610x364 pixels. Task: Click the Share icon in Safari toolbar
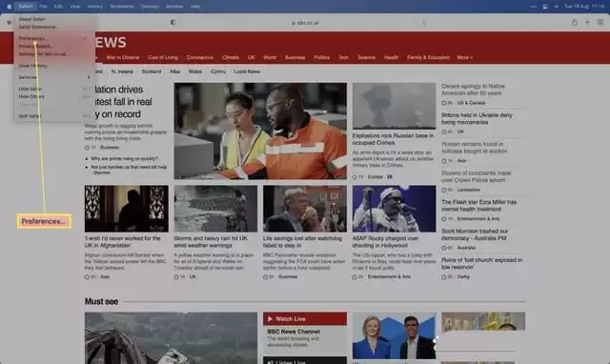point(574,23)
